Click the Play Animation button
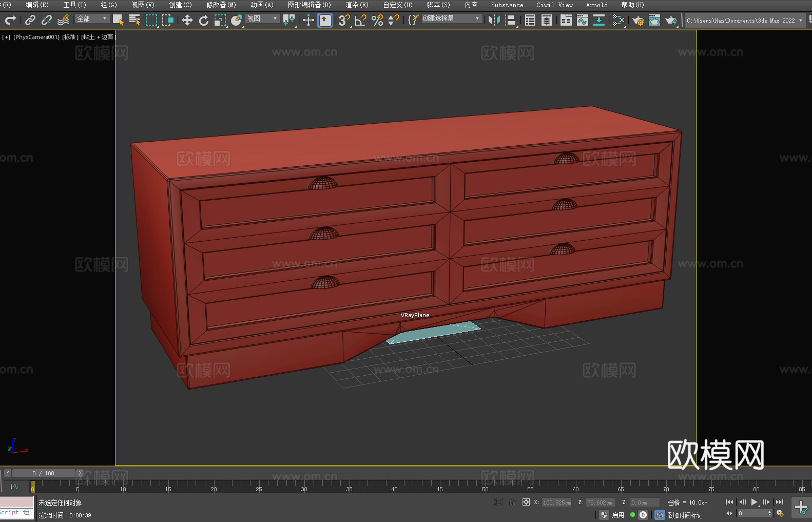 [x=755, y=502]
